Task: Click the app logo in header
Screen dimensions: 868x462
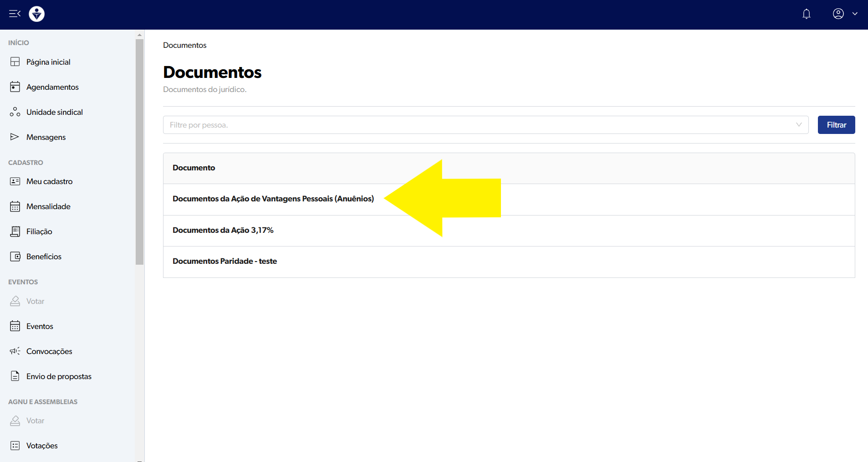Action: (x=37, y=14)
